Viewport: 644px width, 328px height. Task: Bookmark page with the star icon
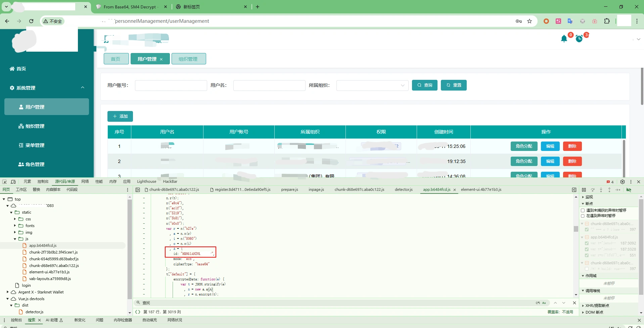pyautogui.click(x=530, y=21)
